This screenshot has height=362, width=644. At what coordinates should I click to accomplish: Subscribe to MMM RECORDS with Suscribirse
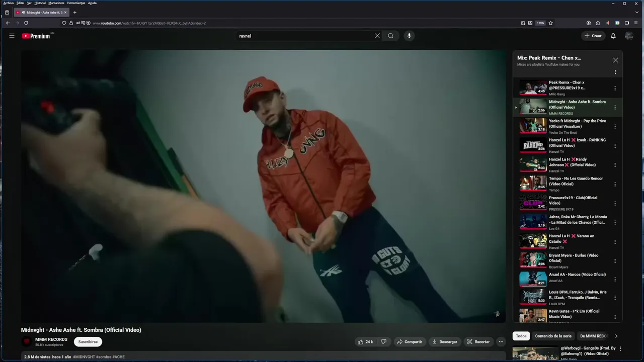pyautogui.click(x=88, y=342)
